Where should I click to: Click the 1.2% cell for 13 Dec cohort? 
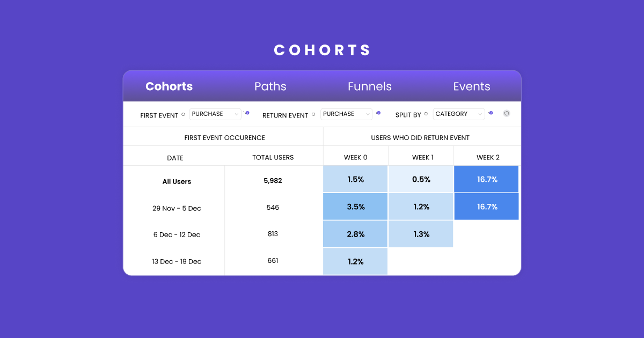click(x=355, y=261)
